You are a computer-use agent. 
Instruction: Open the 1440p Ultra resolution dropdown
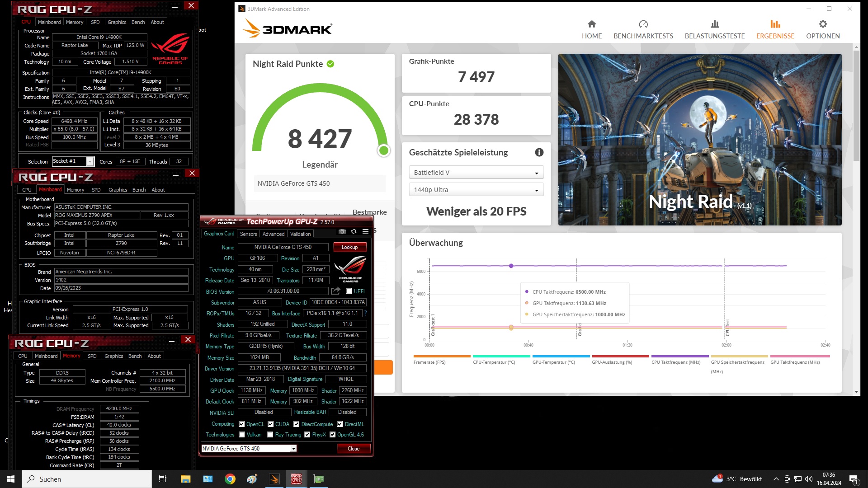pyautogui.click(x=476, y=190)
